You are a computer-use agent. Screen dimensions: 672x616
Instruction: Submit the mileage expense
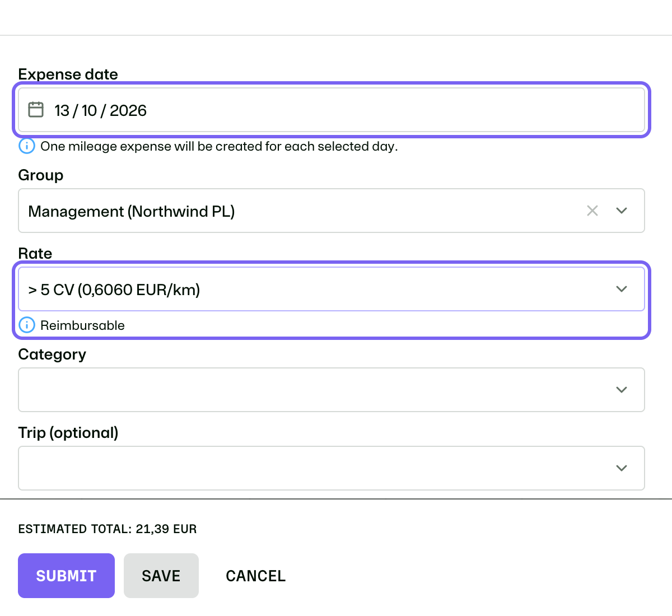(x=66, y=576)
